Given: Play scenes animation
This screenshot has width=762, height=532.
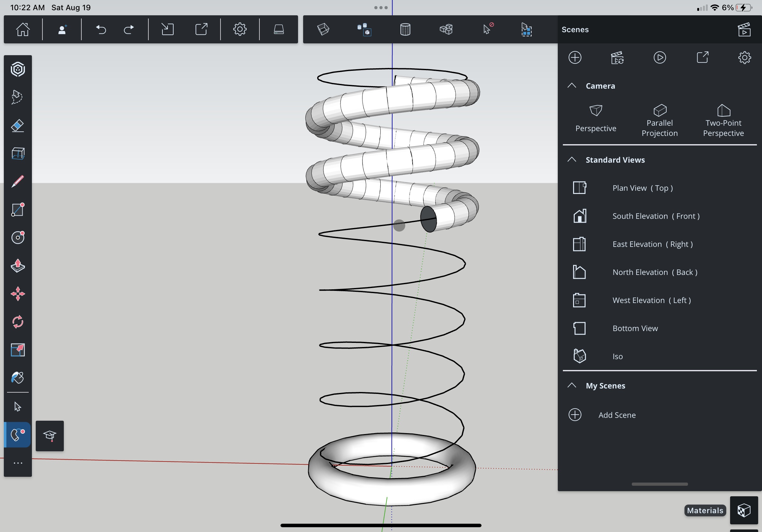Looking at the screenshot, I should pos(659,57).
